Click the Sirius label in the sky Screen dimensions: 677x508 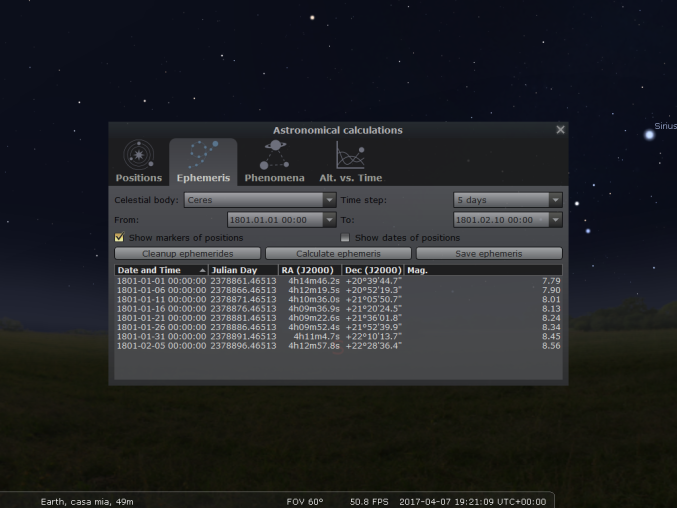pos(665,126)
